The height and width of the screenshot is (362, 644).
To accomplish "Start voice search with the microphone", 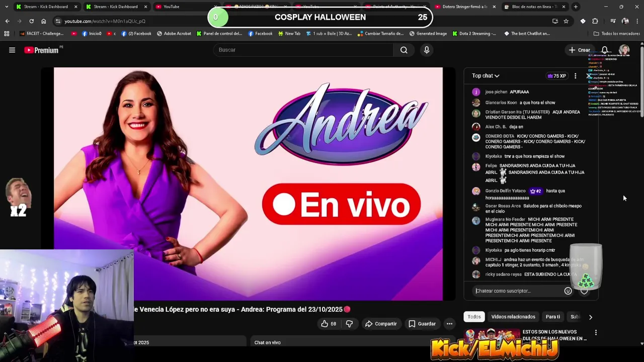I will [x=427, y=50].
